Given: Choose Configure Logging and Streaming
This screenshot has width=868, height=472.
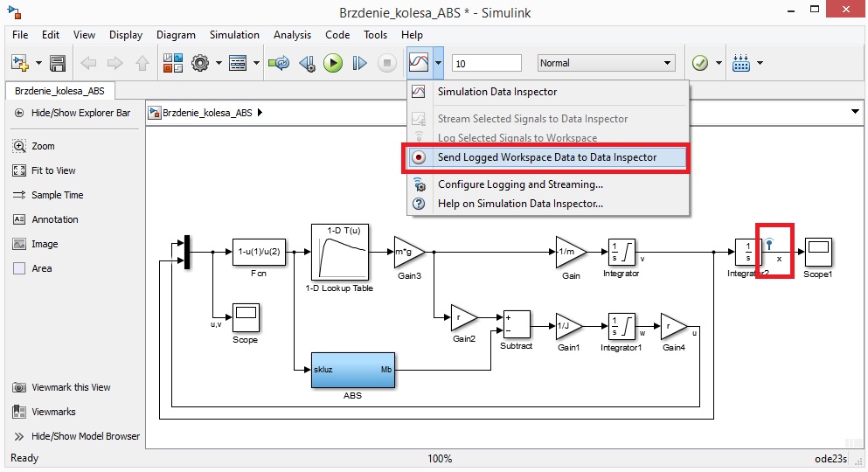Looking at the screenshot, I should point(548,184).
